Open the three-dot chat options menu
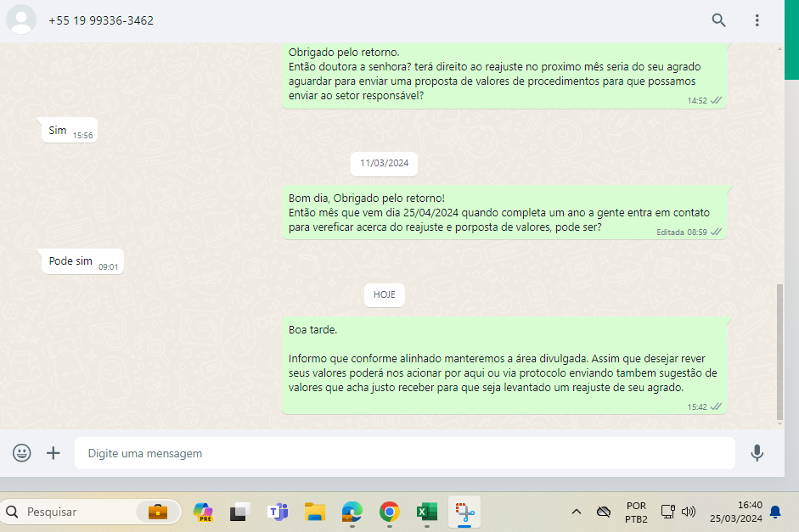 coord(757,20)
